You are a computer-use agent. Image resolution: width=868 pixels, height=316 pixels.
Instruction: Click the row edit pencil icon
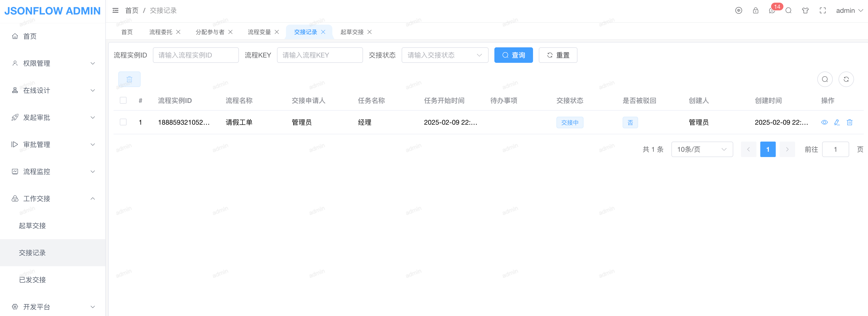pyautogui.click(x=837, y=122)
